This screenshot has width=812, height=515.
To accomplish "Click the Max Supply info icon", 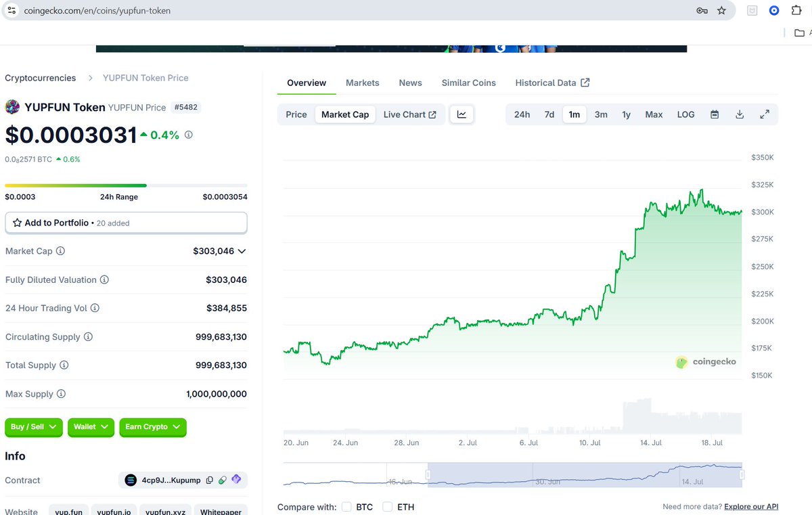I will pos(61,394).
